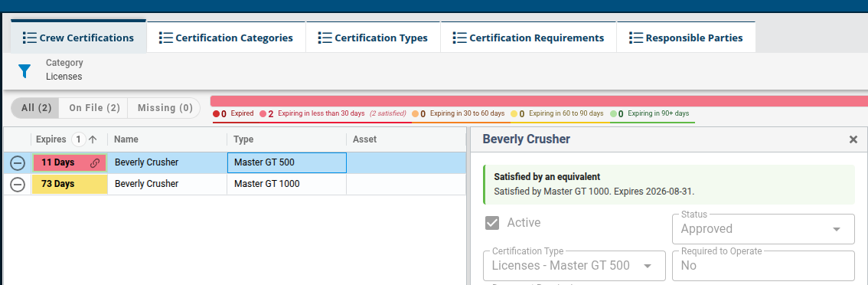Sort by the Type column header
Image resolution: width=868 pixels, height=285 pixels.
coord(287,139)
